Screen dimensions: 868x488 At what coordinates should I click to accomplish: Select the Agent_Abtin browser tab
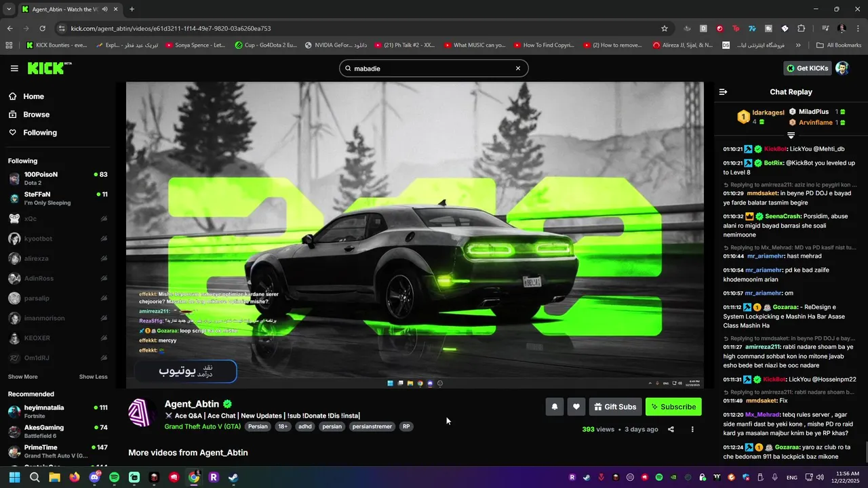[70, 9]
